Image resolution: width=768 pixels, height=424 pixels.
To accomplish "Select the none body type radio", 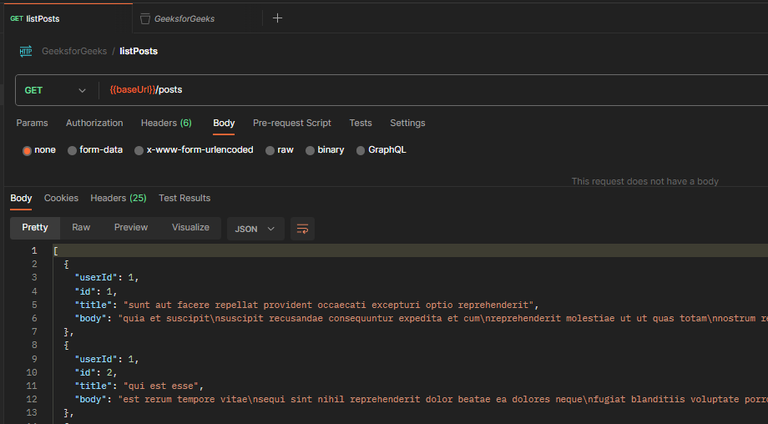I will 27,150.
